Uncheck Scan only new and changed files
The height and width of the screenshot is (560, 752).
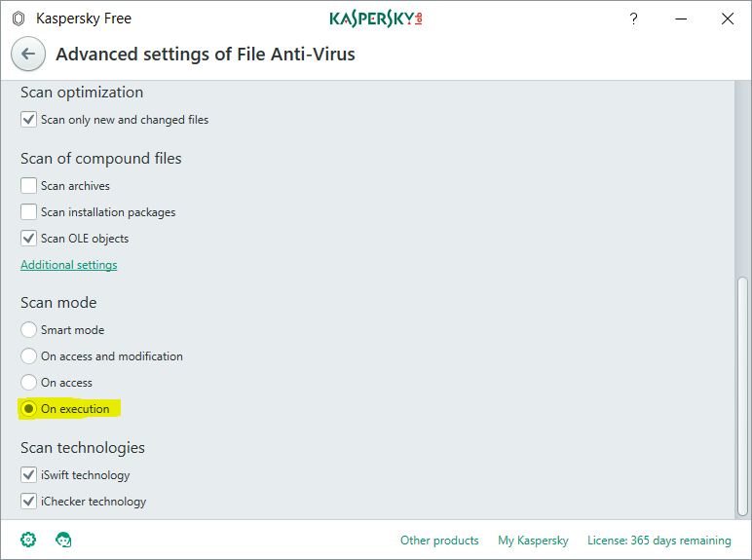coord(29,120)
